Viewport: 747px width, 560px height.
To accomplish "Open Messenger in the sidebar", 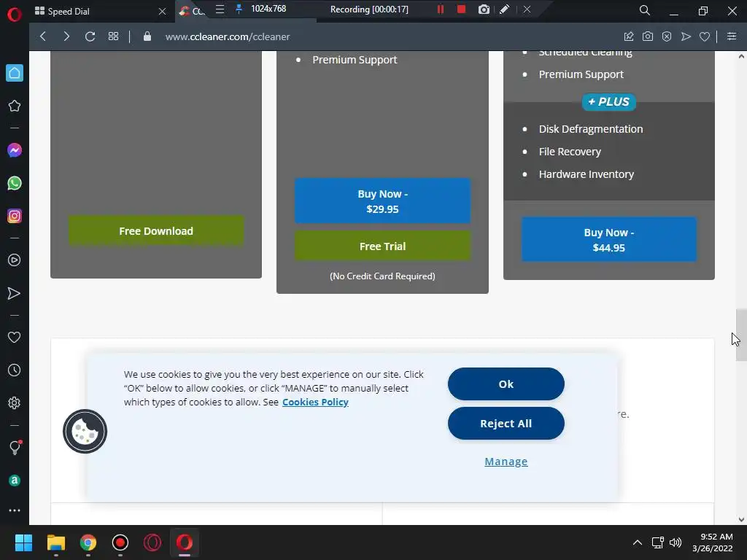I will click(15, 150).
